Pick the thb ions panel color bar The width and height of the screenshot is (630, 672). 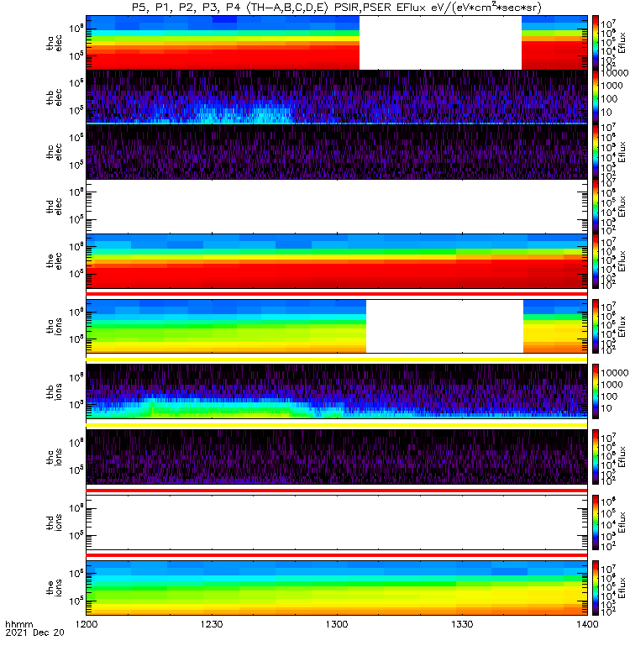click(596, 391)
